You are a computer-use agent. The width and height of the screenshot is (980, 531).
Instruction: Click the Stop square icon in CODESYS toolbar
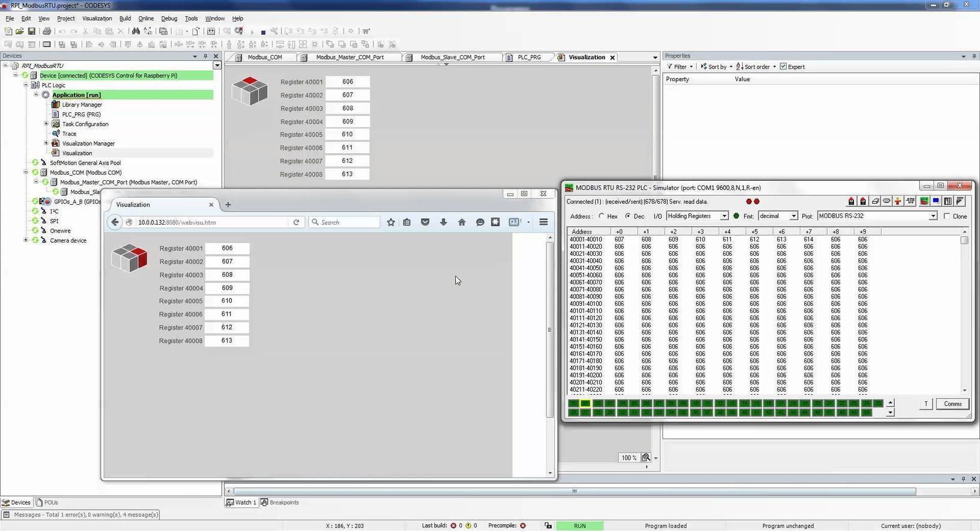tap(263, 32)
